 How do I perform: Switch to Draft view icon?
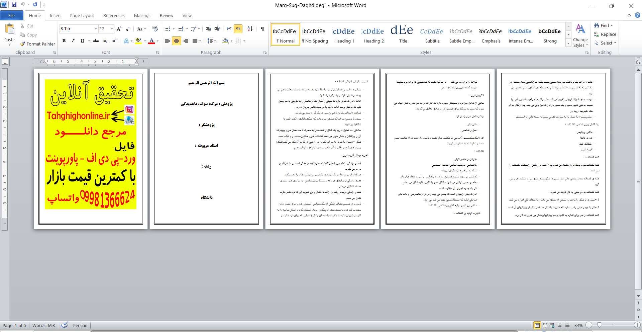tap(567, 325)
